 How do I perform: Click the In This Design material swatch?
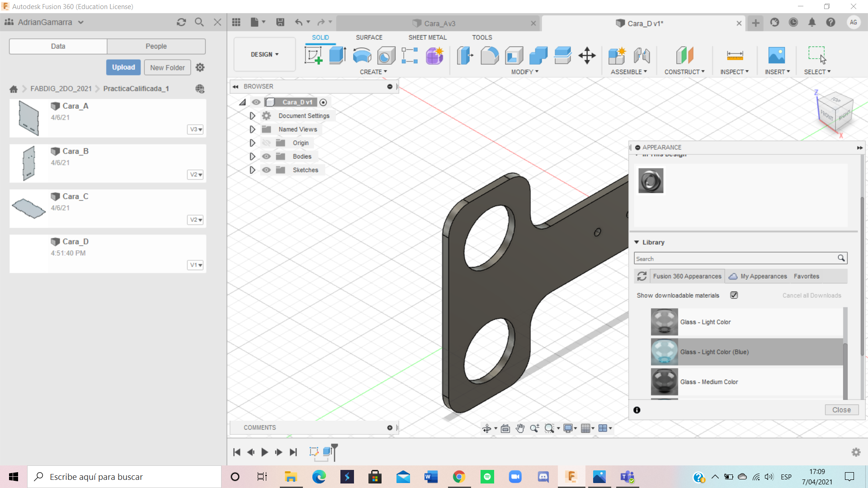[651, 181]
